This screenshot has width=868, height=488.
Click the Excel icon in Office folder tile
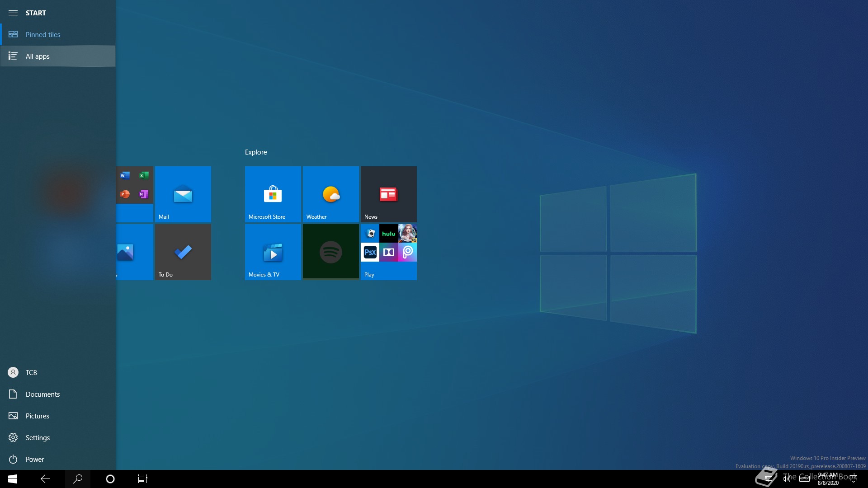tap(144, 175)
